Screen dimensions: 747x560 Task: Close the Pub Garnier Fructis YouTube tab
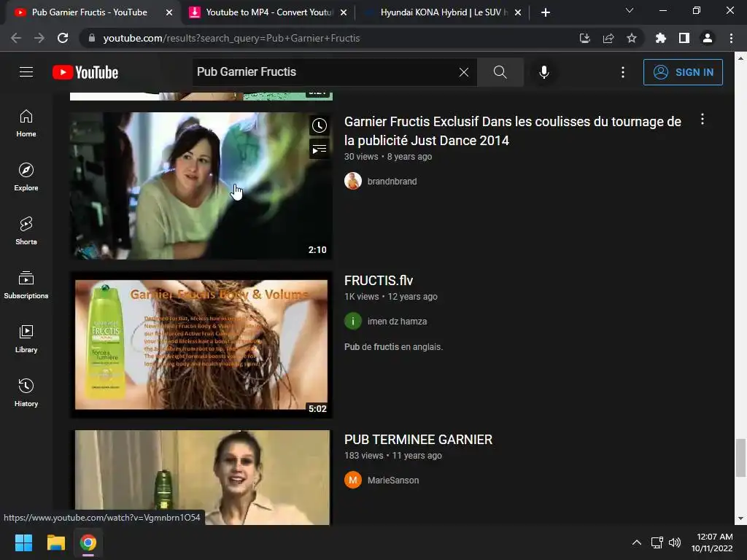169,12
